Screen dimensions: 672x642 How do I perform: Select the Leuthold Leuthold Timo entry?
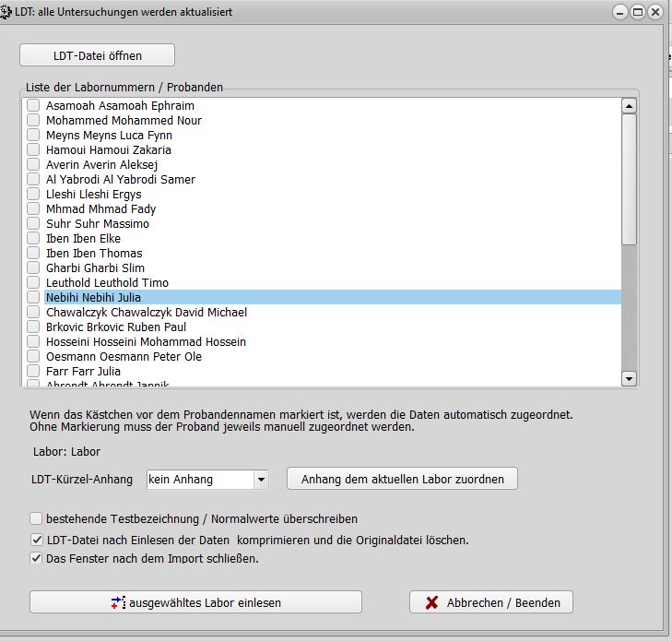[107, 283]
